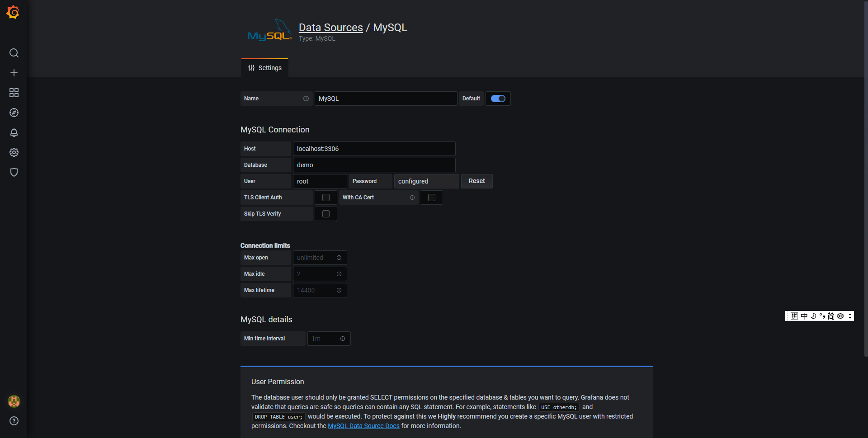The image size is (868, 438).
Task: Click the "MySQL Connection" section heading
Action: pyautogui.click(x=275, y=130)
